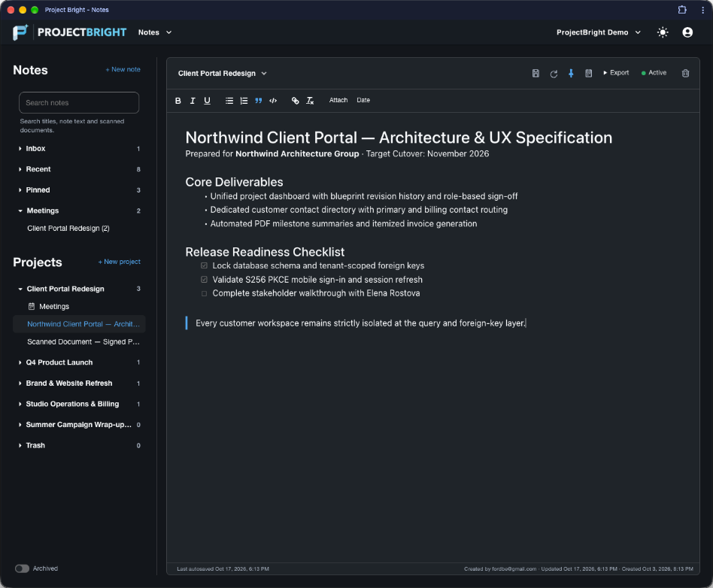Click the note title heading 'Northwind Client Portal'
This screenshot has height=588, width=713.
(399, 138)
